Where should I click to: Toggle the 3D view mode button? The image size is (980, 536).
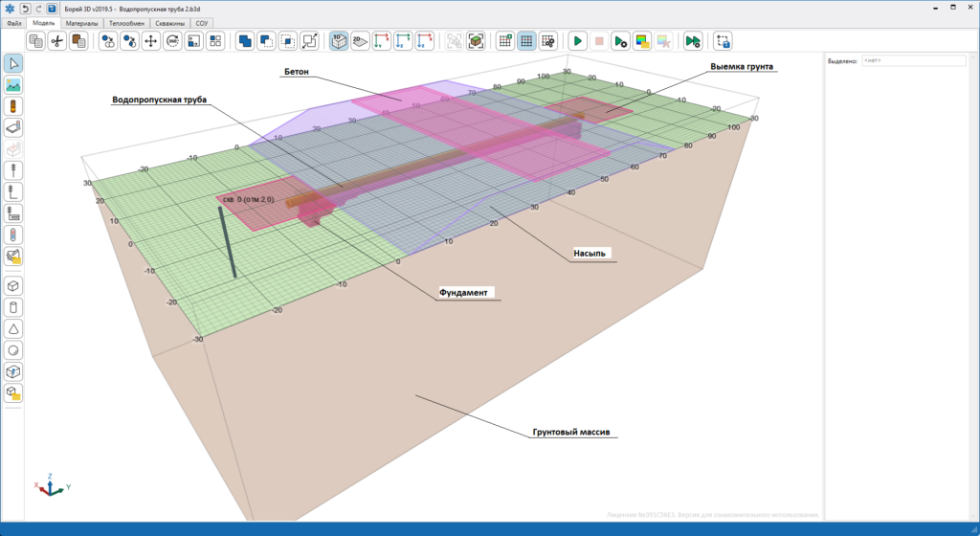click(339, 41)
